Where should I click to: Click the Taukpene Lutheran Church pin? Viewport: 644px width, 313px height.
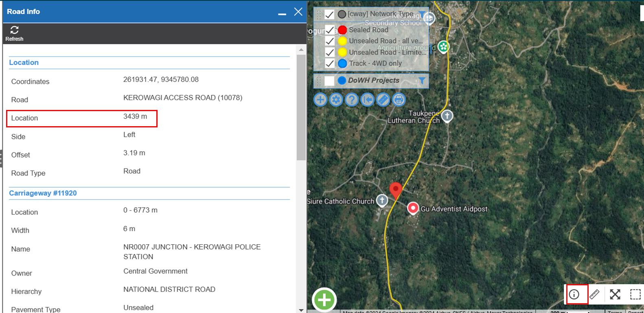447,116
